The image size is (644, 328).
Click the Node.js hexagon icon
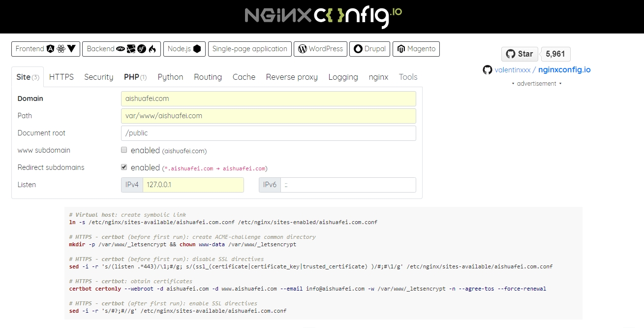197,49
